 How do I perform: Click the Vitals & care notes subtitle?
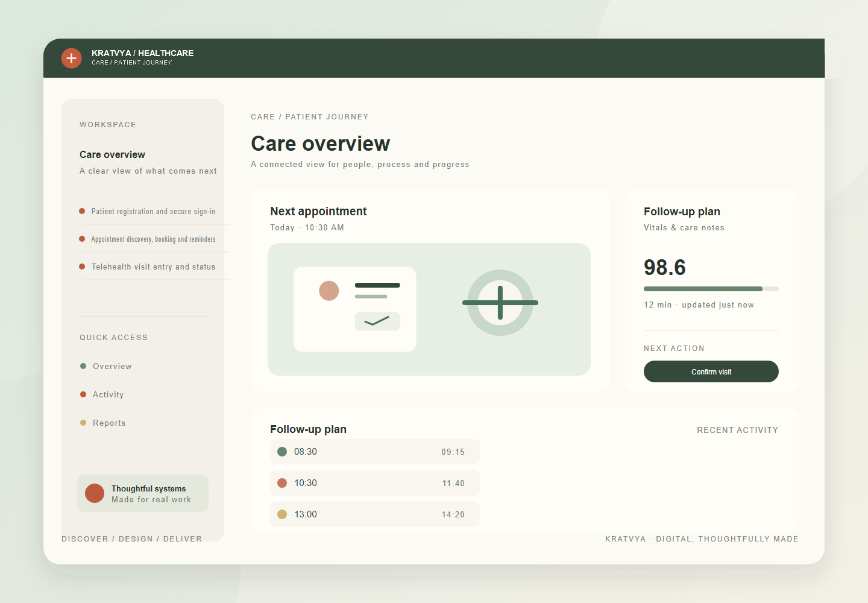pos(684,227)
